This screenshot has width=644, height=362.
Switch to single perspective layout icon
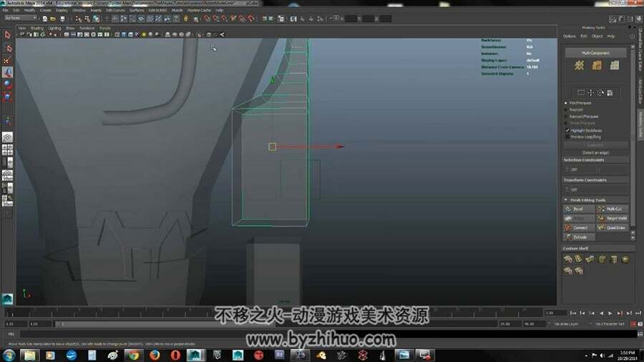7,137
